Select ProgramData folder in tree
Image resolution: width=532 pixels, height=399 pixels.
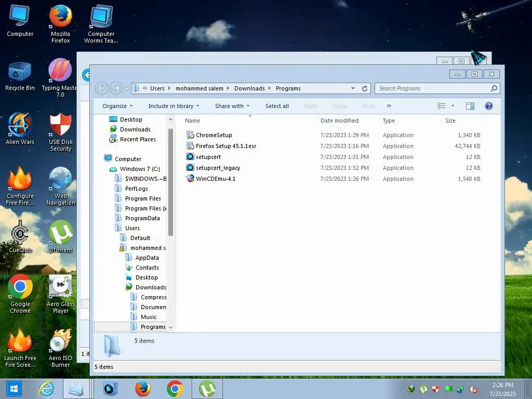tap(142, 218)
